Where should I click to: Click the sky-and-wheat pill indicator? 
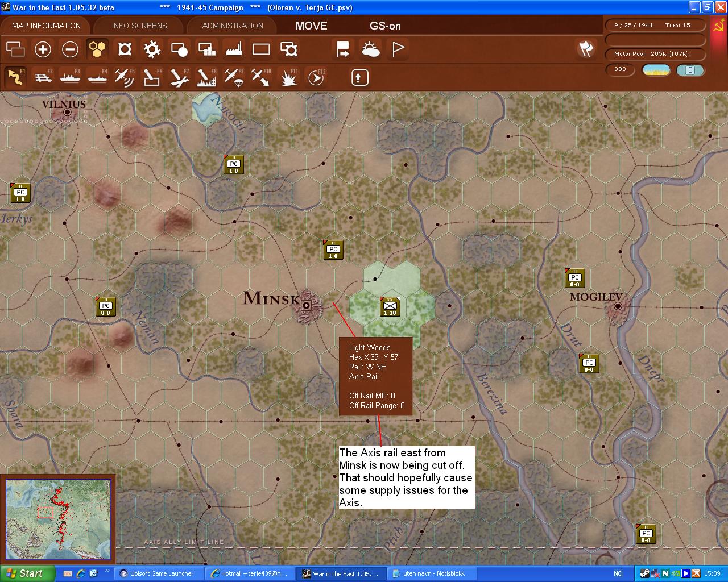click(x=656, y=70)
